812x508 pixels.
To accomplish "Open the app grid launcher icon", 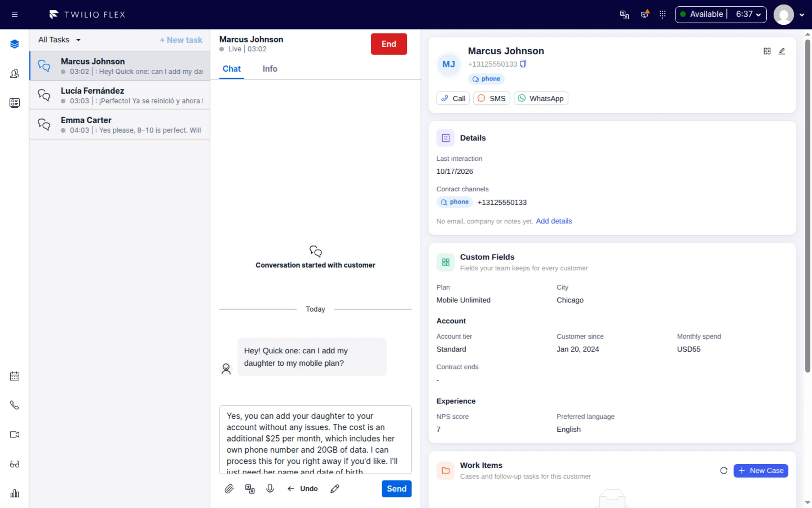I will [662, 14].
